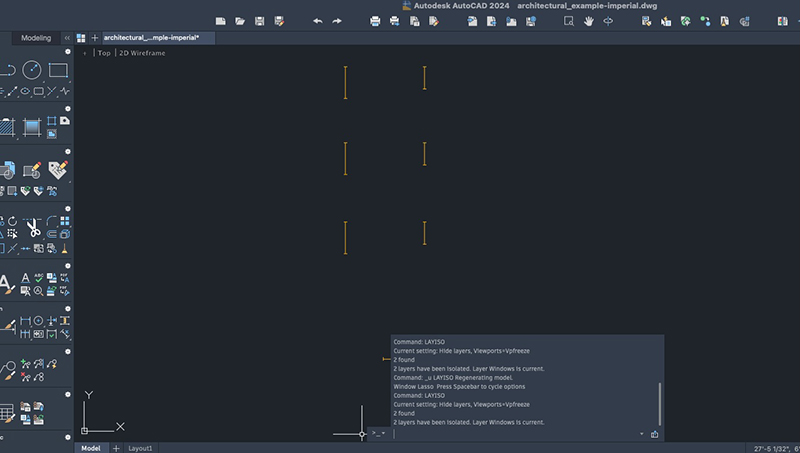Image resolution: width=800 pixels, height=453 pixels.
Task: Collapse the hatch tools panel section
Action: 67,107
